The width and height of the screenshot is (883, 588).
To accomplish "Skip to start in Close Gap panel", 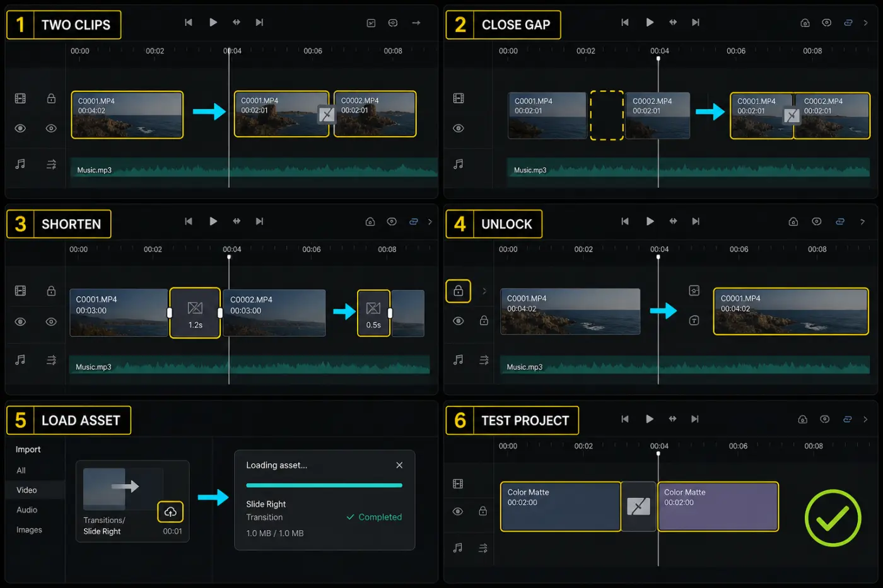I will [625, 23].
